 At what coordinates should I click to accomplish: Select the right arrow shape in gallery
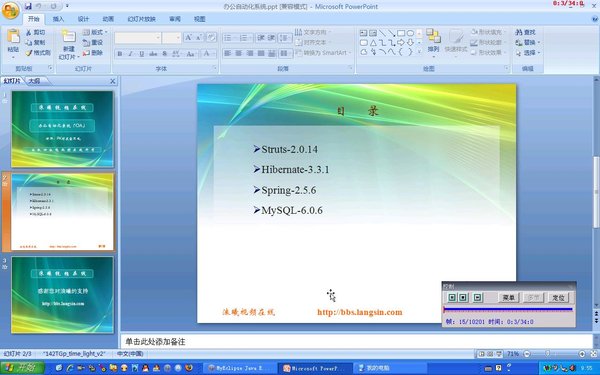[x=401, y=42]
